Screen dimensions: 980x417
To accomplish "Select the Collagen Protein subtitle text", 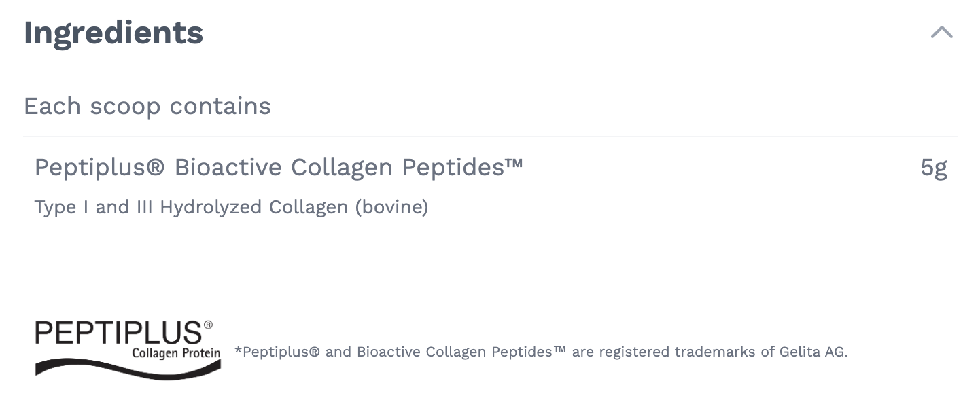I will point(178,353).
